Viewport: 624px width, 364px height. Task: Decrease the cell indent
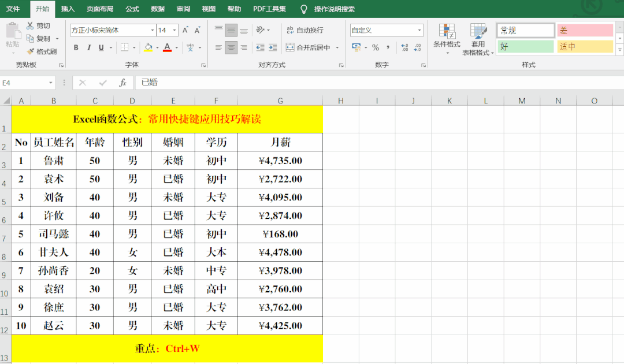(260, 47)
